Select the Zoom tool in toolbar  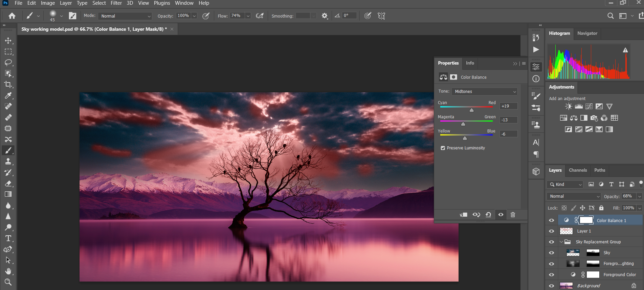pos(8,282)
